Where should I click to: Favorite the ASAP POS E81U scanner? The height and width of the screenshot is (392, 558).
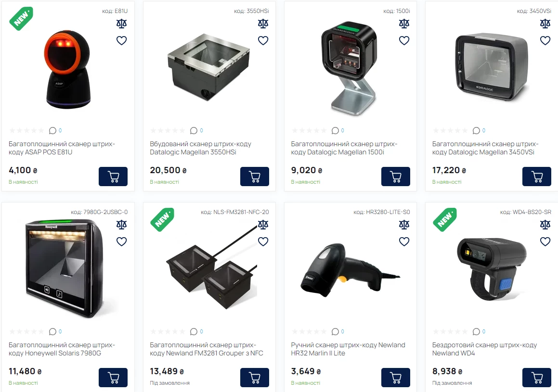tap(122, 40)
